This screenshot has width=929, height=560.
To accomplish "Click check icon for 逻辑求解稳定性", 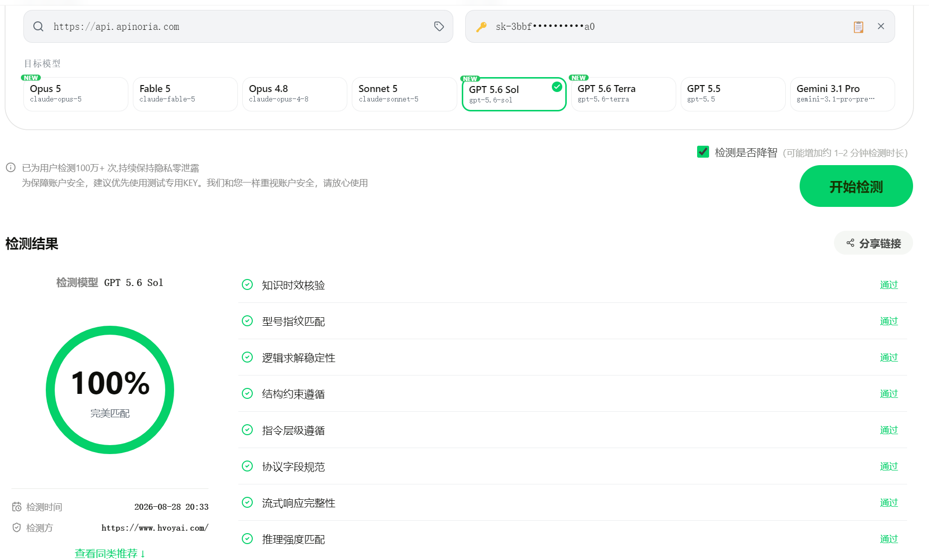I will pos(247,357).
